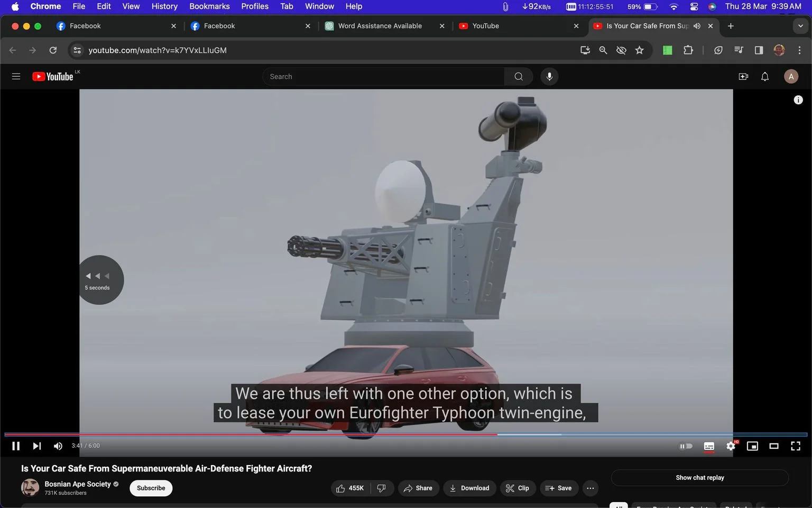The image size is (812, 508).
Task: Start voice search with microphone icon
Action: pyautogui.click(x=549, y=77)
